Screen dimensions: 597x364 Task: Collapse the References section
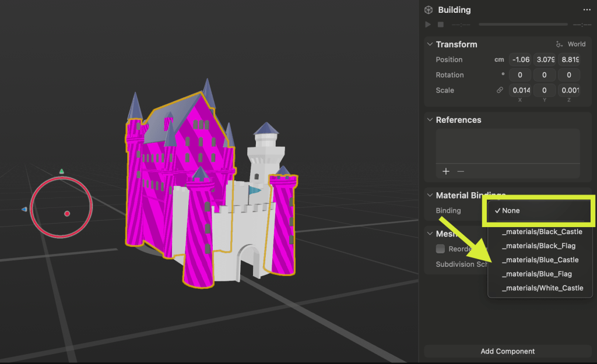(430, 120)
